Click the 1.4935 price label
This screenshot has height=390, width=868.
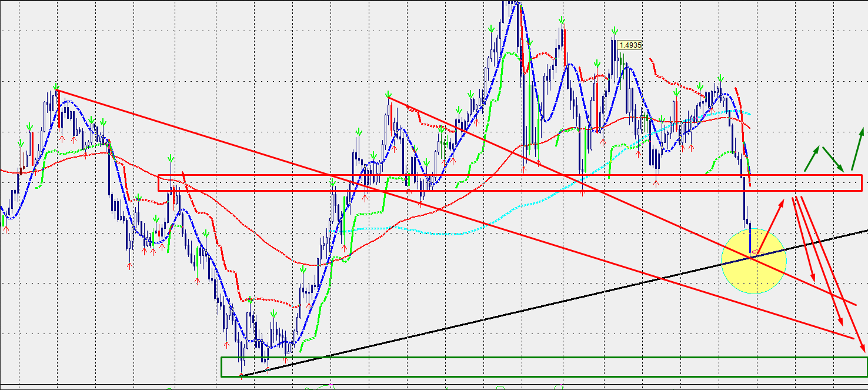click(630, 45)
